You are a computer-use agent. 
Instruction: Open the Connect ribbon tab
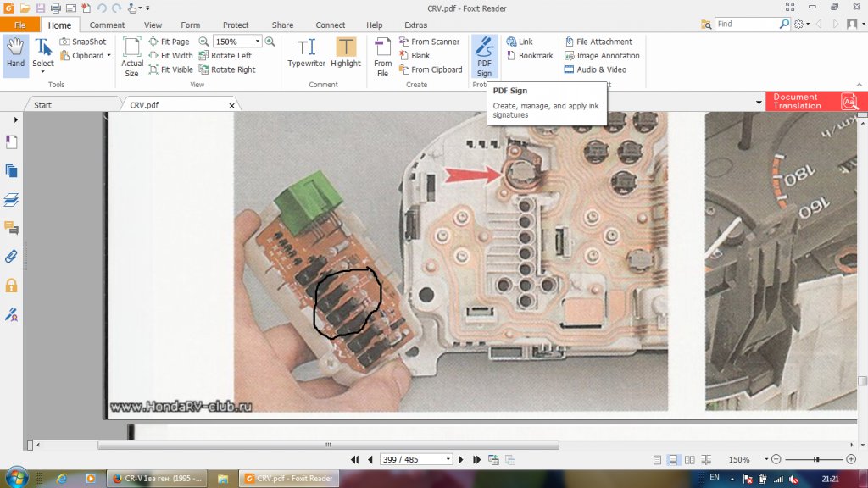(x=330, y=25)
